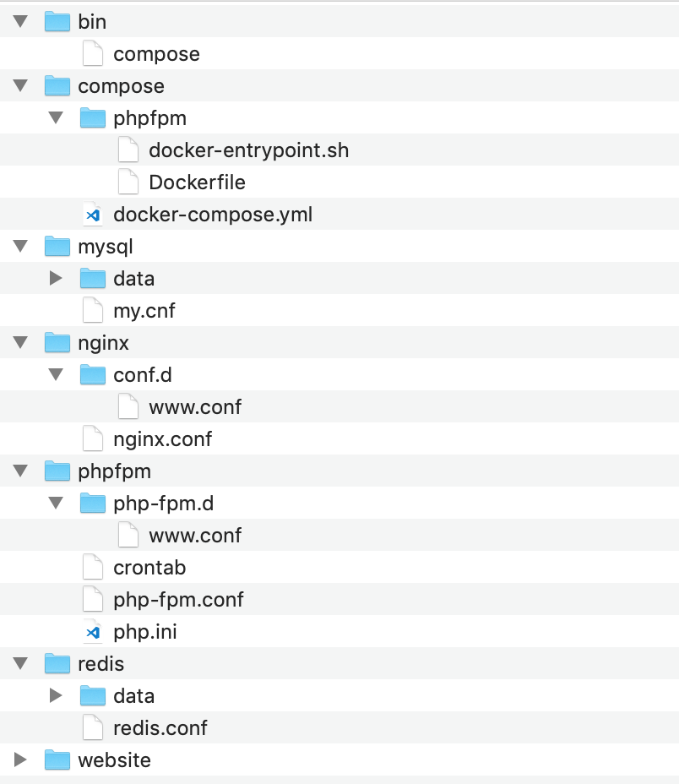The image size is (679, 784).
Task: Open the crontab file
Action: (x=149, y=567)
